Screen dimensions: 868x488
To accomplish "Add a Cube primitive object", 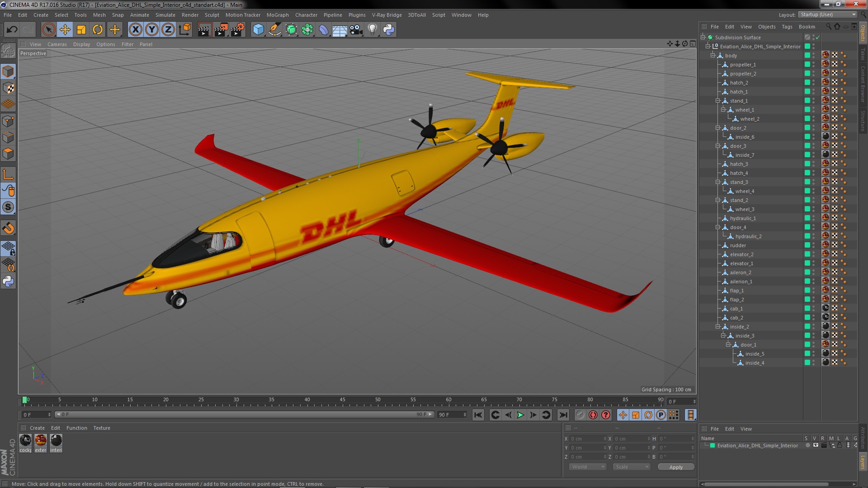I will 258,30.
